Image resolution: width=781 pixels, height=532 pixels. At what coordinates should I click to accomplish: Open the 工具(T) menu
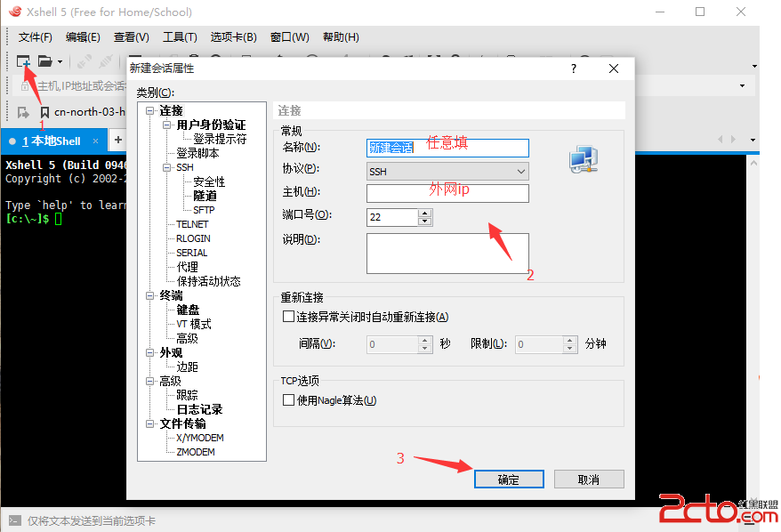180,37
